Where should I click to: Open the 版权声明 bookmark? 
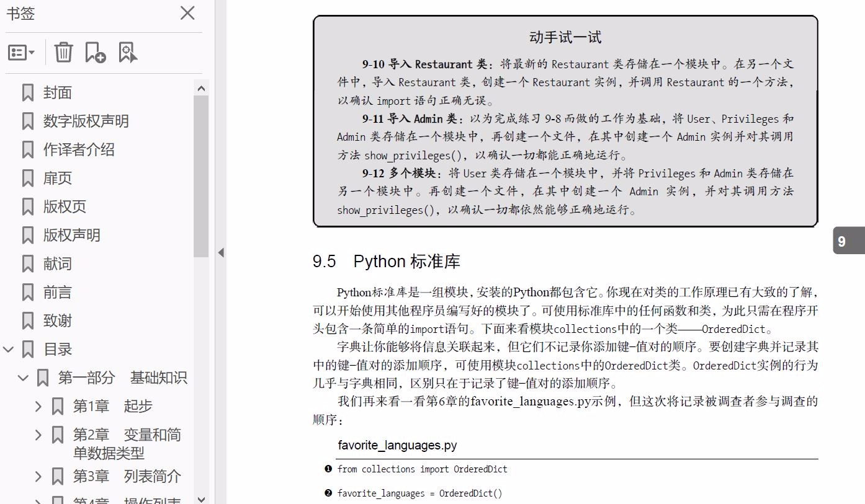(x=72, y=236)
